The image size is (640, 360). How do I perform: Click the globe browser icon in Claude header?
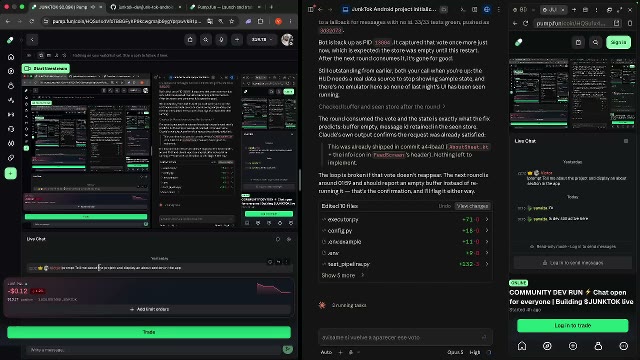click(x=487, y=9)
